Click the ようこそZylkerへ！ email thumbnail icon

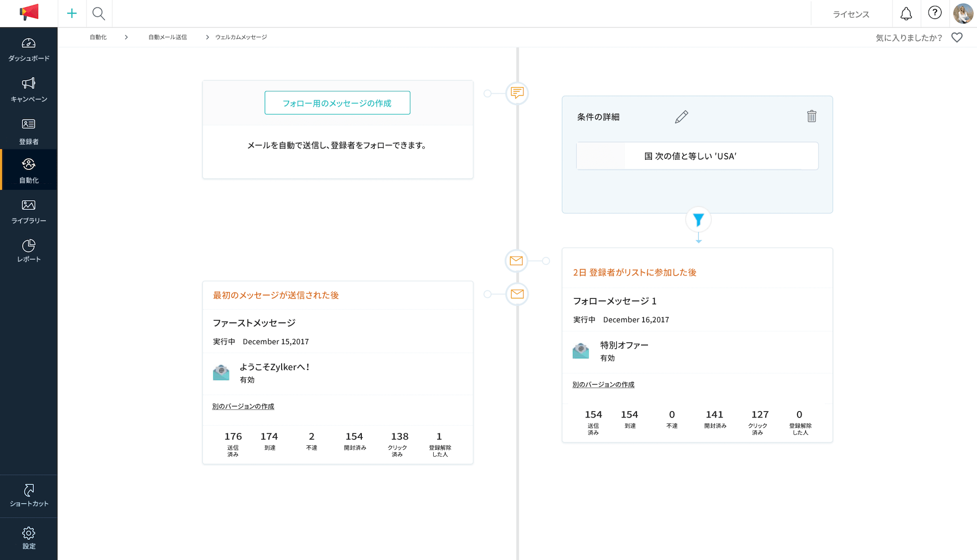[x=221, y=372]
